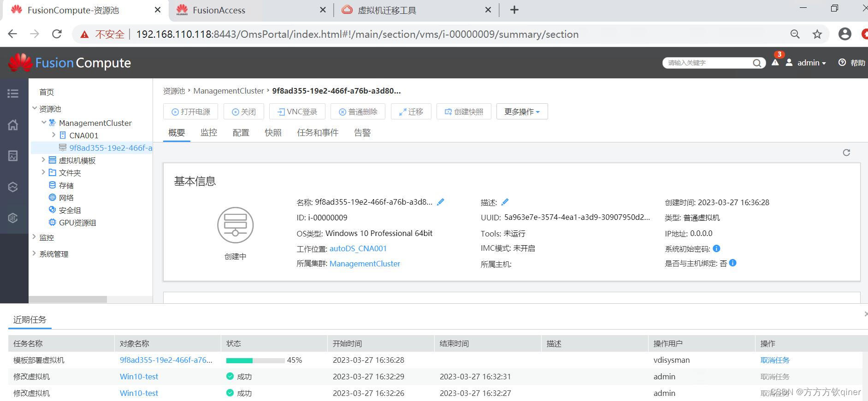Viewport: 868px width, 401px height.
Task: Collapse the ManagementCluster tree node
Action: pos(44,122)
